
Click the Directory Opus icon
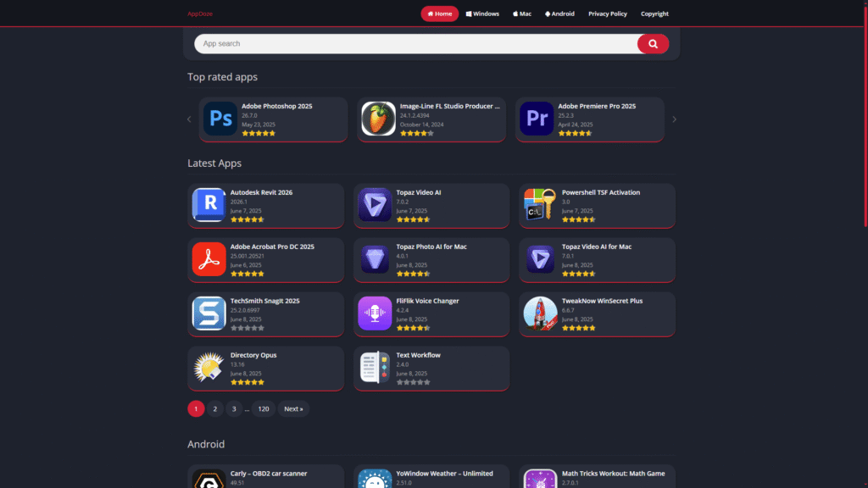pos(209,368)
